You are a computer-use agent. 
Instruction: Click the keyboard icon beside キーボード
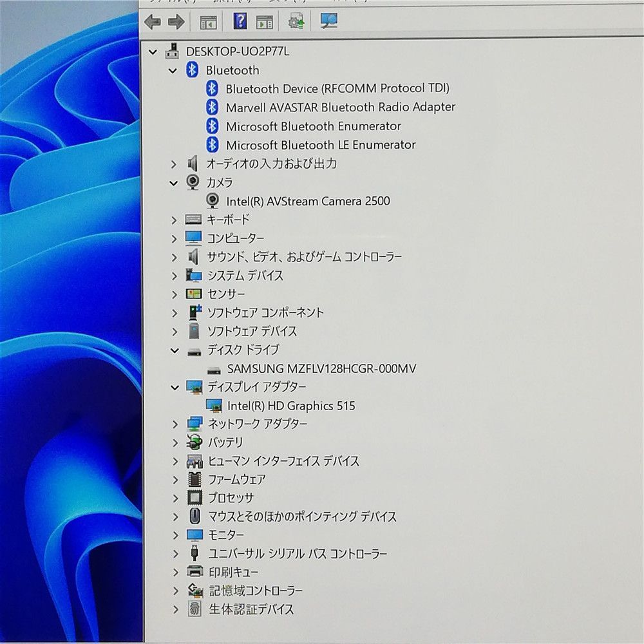click(x=193, y=220)
